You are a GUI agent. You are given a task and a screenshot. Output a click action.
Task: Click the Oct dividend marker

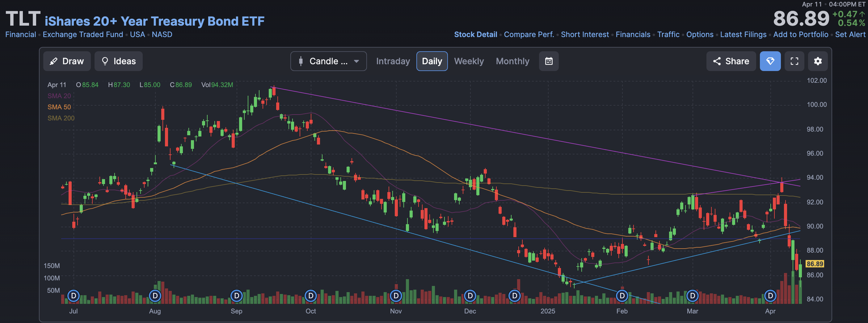click(311, 296)
